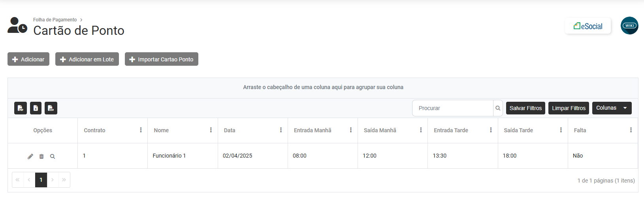The width and height of the screenshot is (644, 215).
Task: Export the table to Excel
Action: coord(36,108)
